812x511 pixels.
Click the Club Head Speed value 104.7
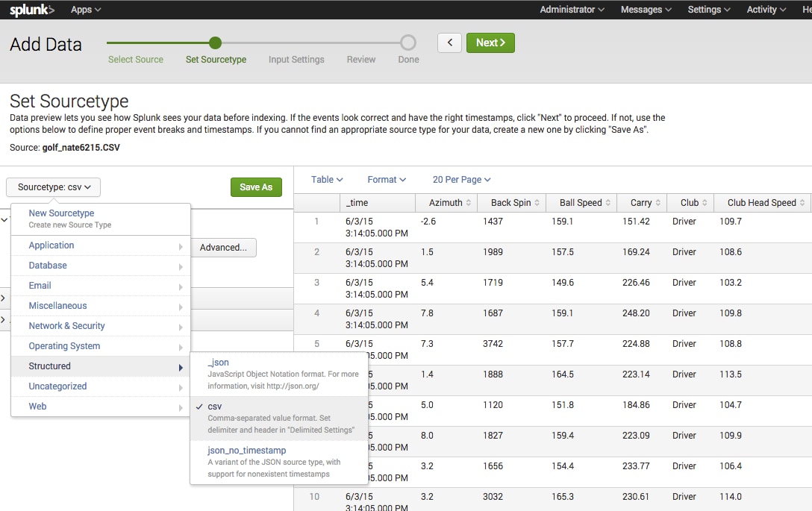click(731, 405)
